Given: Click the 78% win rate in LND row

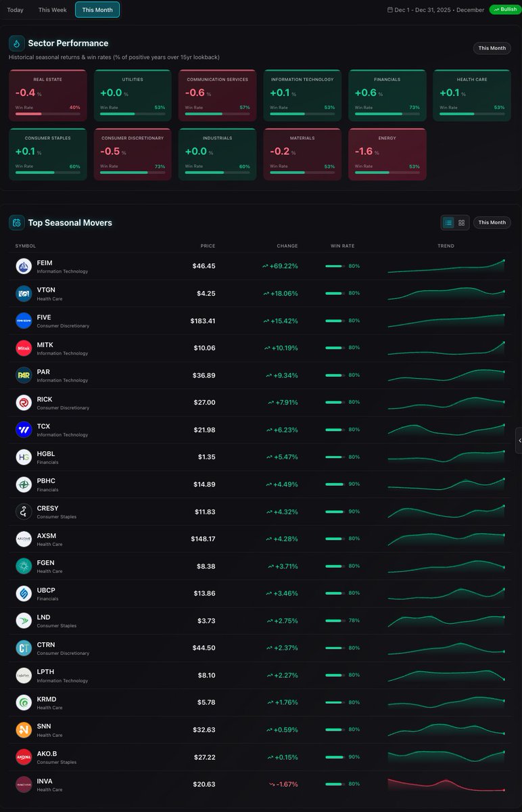Looking at the screenshot, I should (354, 621).
